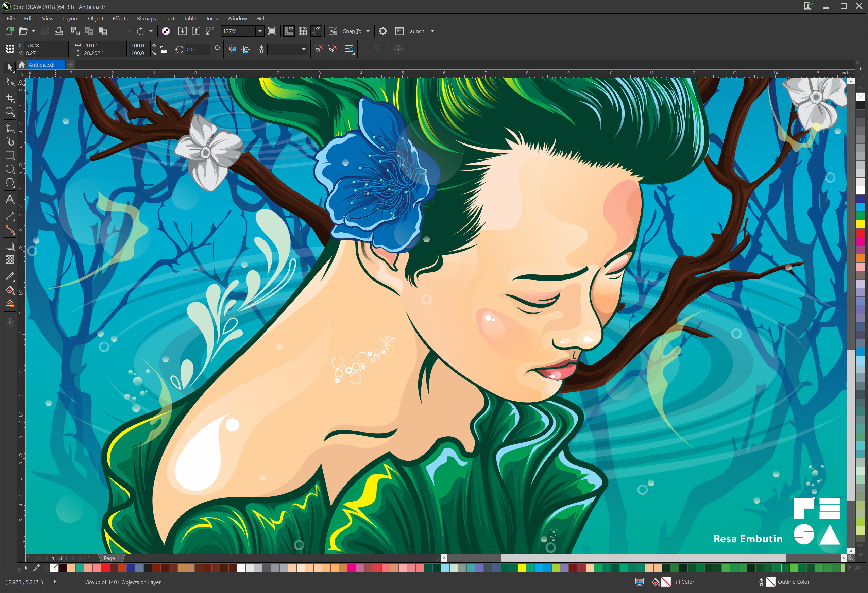This screenshot has width=868, height=593.
Task: Click the Snap To dropdown arrow
Action: pos(367,30)
